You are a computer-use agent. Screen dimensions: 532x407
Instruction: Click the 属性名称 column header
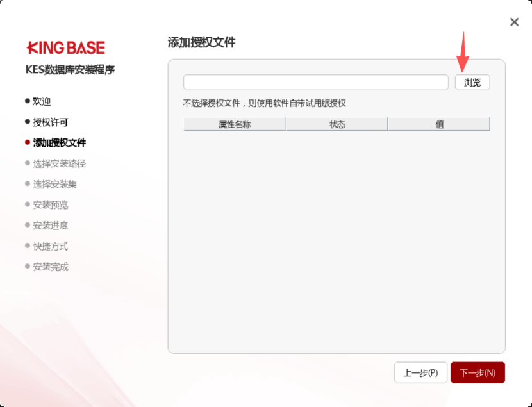point(235,124)
